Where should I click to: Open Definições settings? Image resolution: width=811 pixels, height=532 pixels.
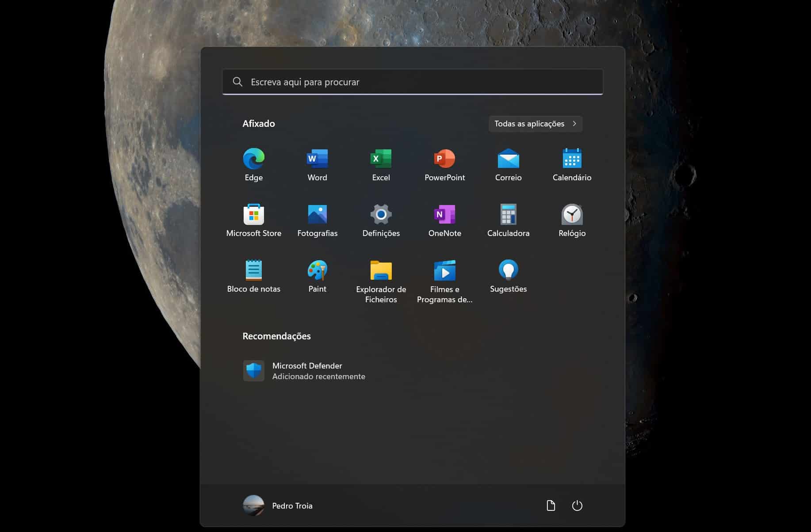click(381, 215)
